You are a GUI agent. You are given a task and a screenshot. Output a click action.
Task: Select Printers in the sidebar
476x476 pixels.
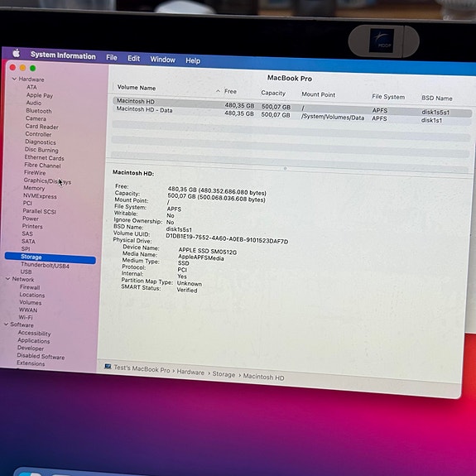click(32, 227)
